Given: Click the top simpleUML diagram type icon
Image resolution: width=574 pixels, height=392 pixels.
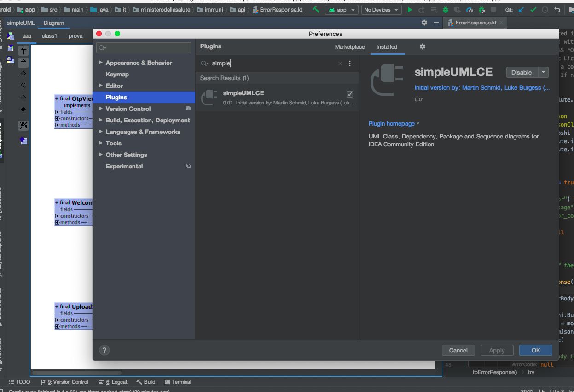Looking at the screenshot, I should coord(11,36).
